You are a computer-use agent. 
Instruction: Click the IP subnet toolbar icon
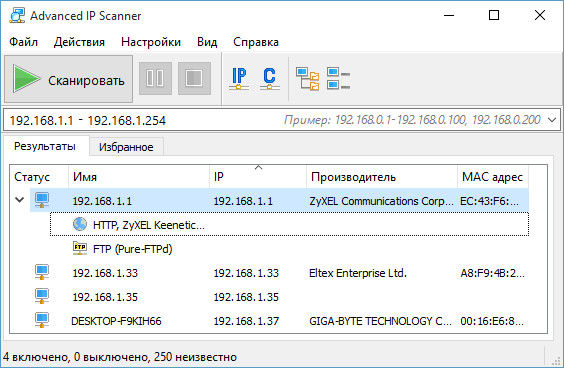click(x=239, y=78)
